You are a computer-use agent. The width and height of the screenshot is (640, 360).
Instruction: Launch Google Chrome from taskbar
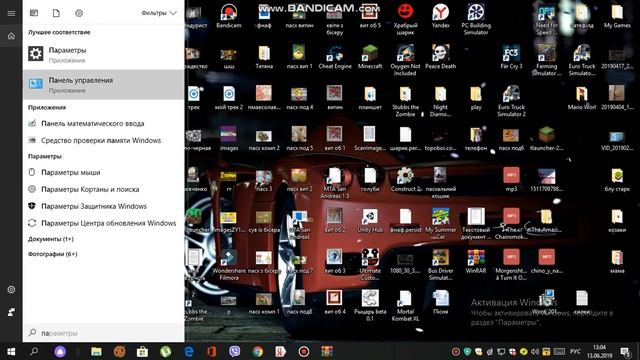tap(258, 351)
